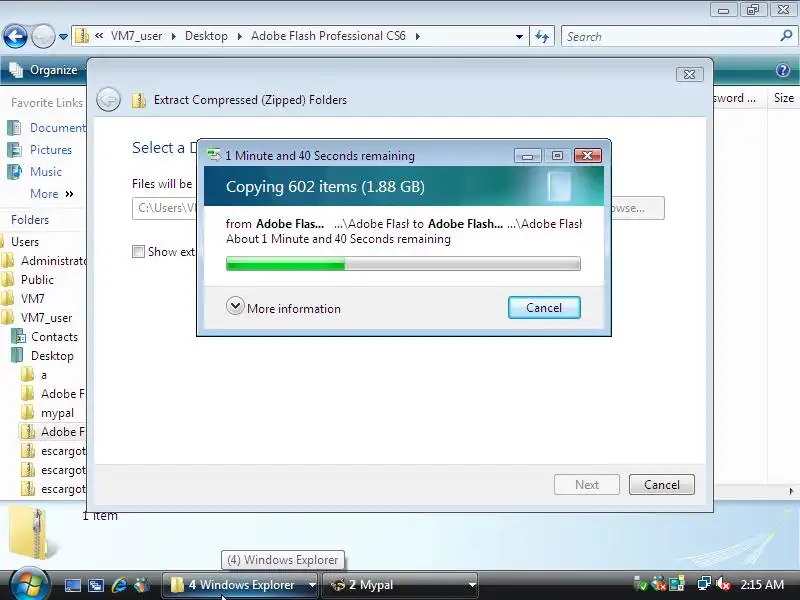Expand arrow after VM7_user in breadcrumb
Viewport: 800px width, 600px height.
click(173, 36)
